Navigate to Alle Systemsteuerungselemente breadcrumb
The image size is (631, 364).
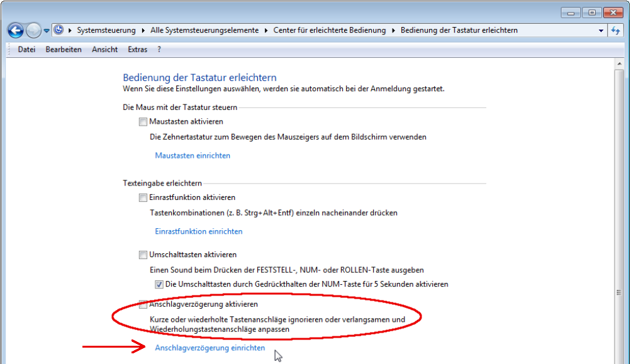204,30
